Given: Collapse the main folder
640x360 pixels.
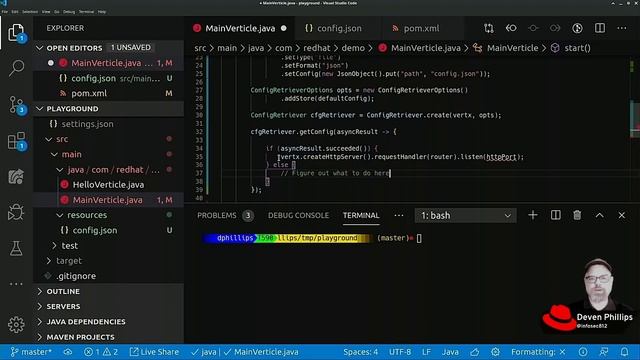Looking at the screenshot, I should click(109, 154).
